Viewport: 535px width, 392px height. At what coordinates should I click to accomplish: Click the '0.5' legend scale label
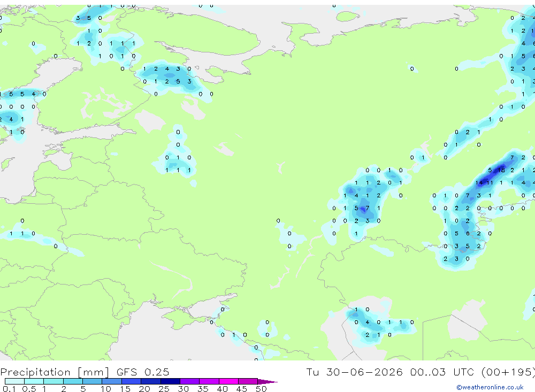tap(29, 389)
